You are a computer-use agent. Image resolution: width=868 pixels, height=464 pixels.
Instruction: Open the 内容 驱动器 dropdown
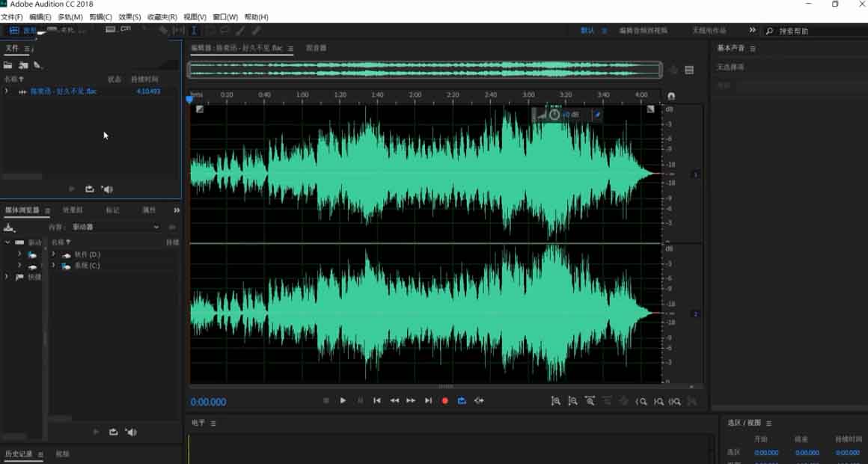tap(115, 227)
